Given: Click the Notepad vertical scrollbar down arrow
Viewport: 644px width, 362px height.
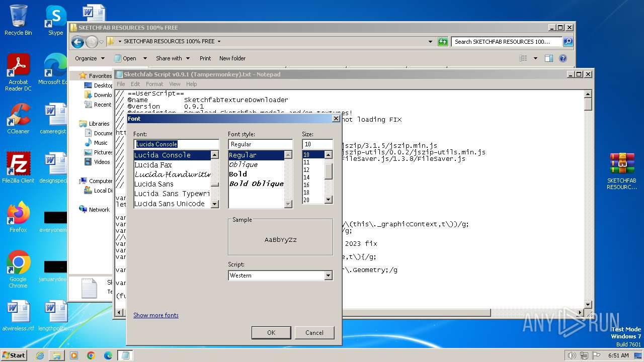Looking at the screenshot, I should (588, 305).
